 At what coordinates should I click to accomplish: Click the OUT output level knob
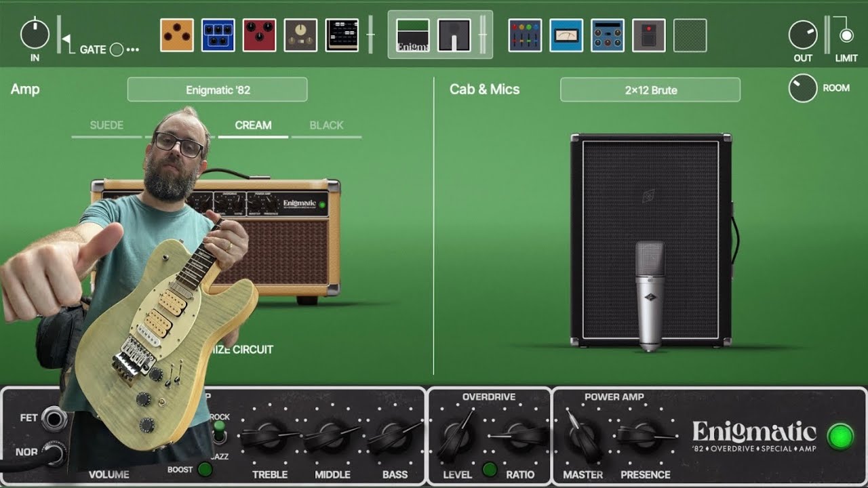(x=803, y=34)
